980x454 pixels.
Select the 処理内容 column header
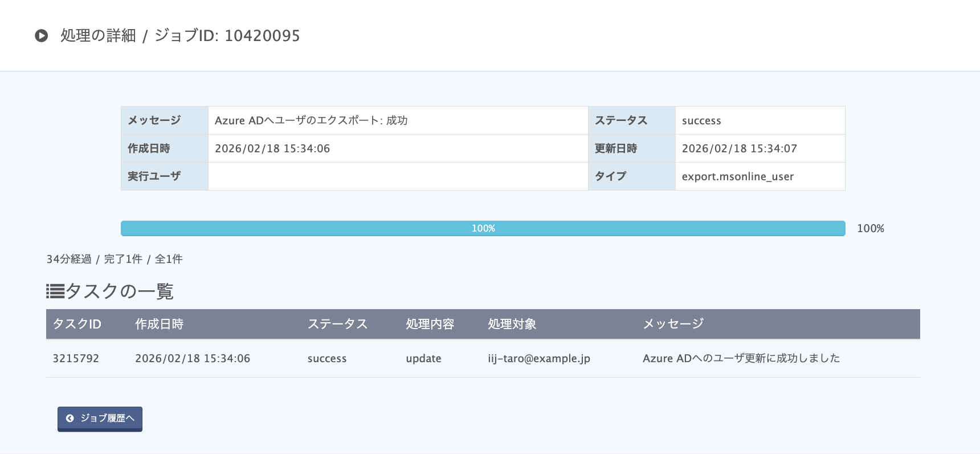430,324
